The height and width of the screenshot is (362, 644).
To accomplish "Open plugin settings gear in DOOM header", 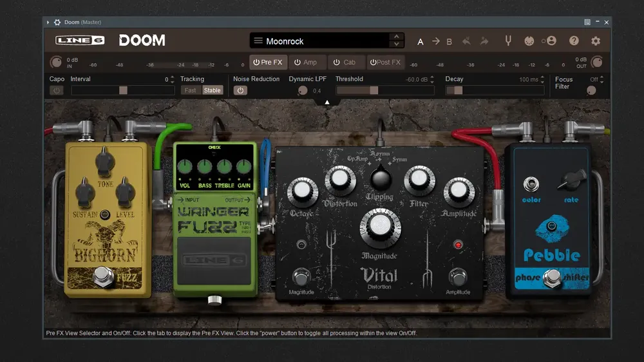I will pyautogui.click(x=596, y=41).
